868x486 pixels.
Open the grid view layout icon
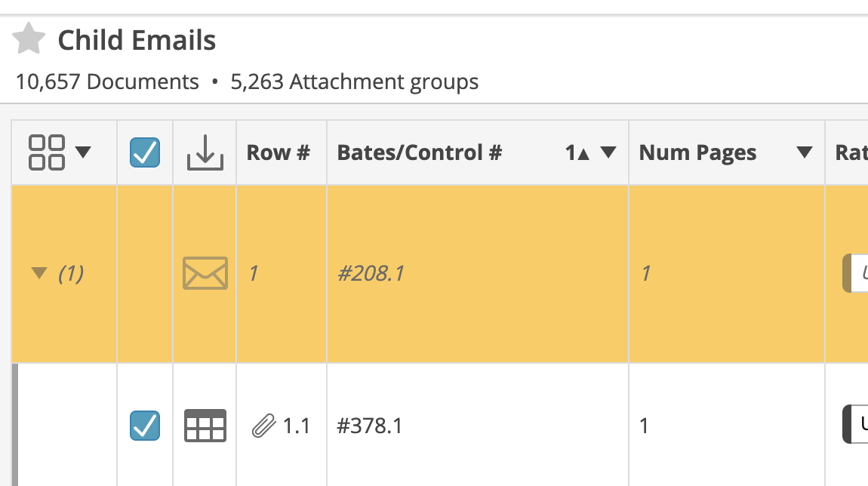pos(47,152)
